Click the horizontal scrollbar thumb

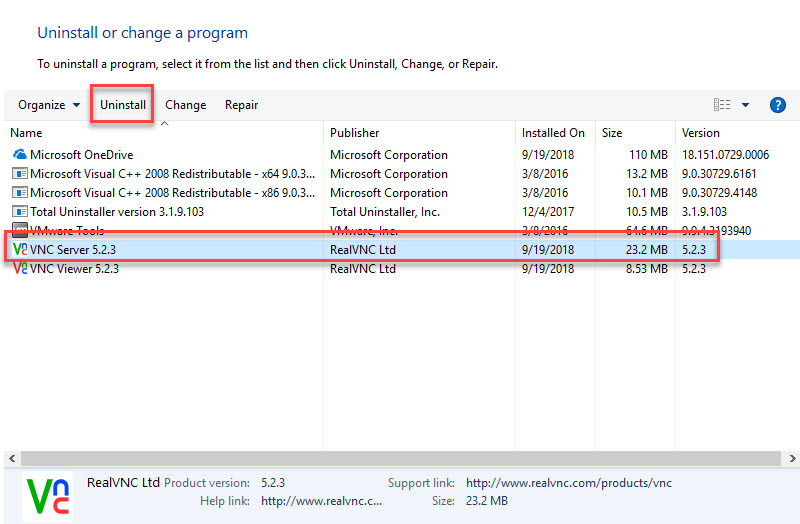[x=401, y=458]
